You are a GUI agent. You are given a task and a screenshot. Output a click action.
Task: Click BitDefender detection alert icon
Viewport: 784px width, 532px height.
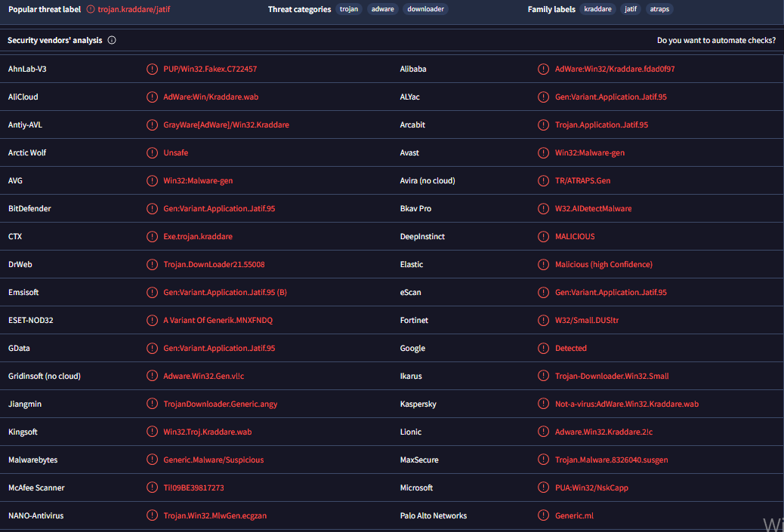pyautogui.click(x=152, y=209)
